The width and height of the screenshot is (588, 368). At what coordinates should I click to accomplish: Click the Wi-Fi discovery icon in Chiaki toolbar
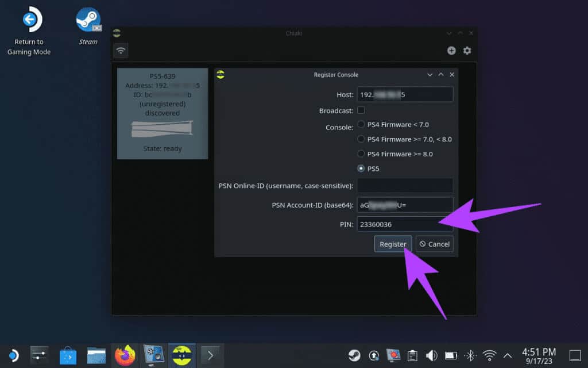click(x=121, y=51)
